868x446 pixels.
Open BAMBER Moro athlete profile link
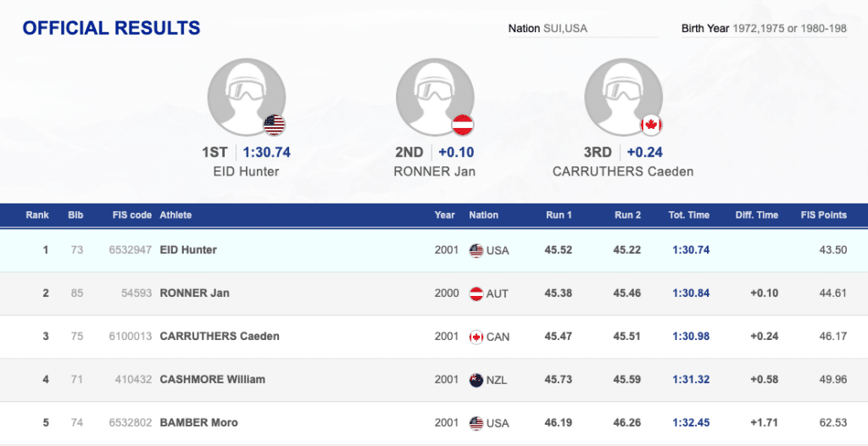[199, 423]
